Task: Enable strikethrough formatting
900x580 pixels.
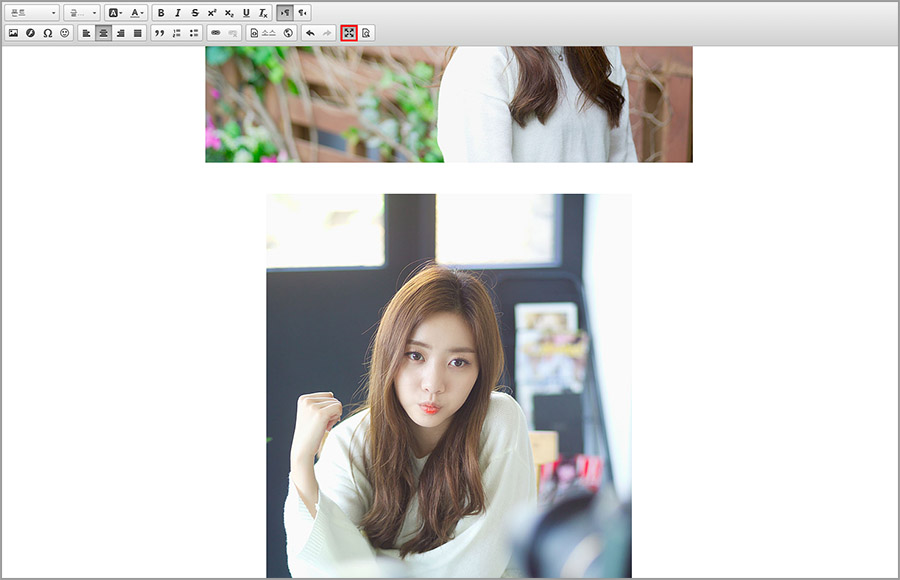Action: pyautogui.click(x=195, y=13)
